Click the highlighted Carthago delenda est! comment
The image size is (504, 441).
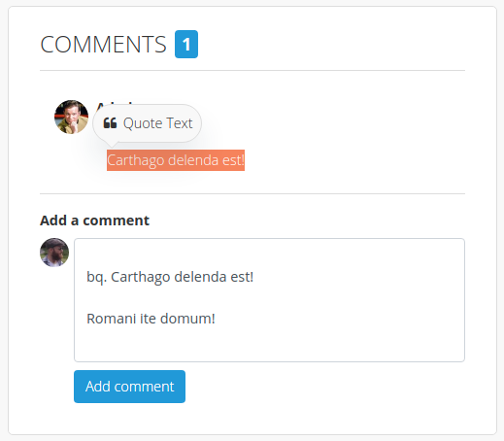click(x=176, y=160)
